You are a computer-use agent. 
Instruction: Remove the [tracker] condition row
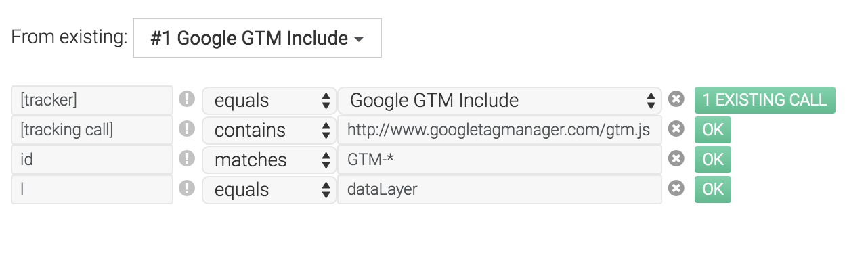[x=676, y=100]
